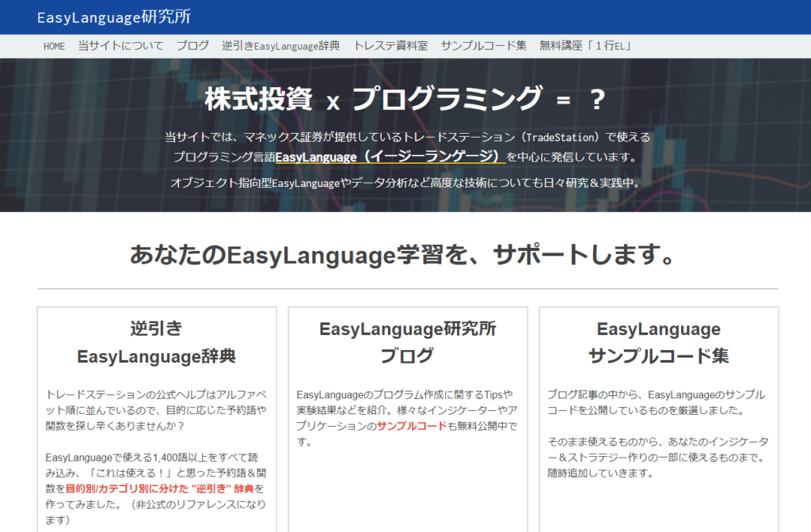This screenshot has height=532, width=811.
Task: Open 無料講座「1行EL」 menu item
Action: (x=586, y=45)
